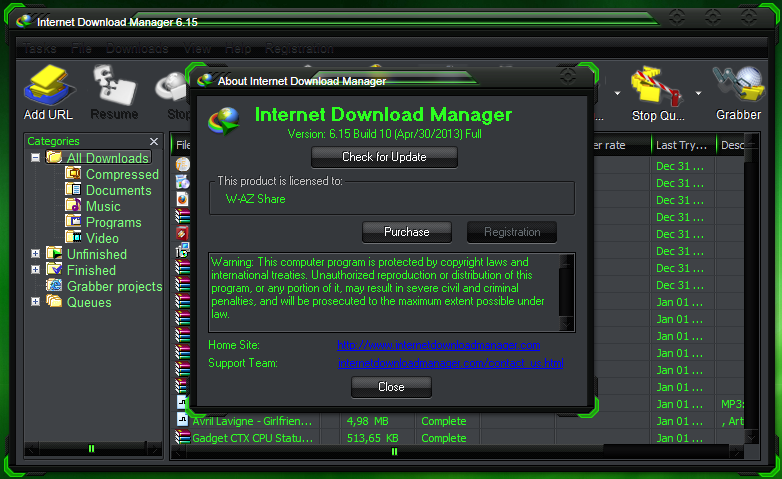Click the Transfer rate column header
Viewport: 782px width, 479px height.
point(621,145)
